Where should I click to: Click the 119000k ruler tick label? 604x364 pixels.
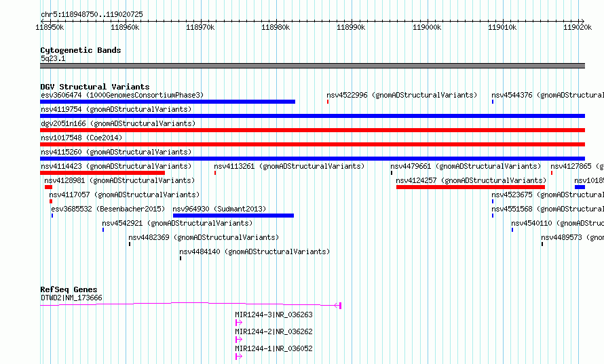click(427, 27)
